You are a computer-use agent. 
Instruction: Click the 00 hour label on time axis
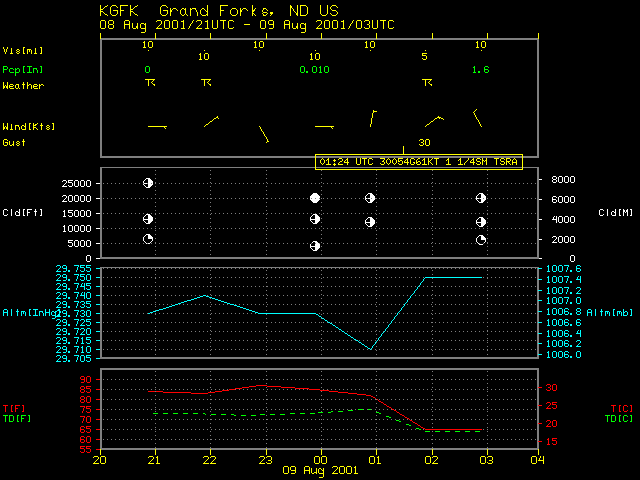[x=320, y=460]
